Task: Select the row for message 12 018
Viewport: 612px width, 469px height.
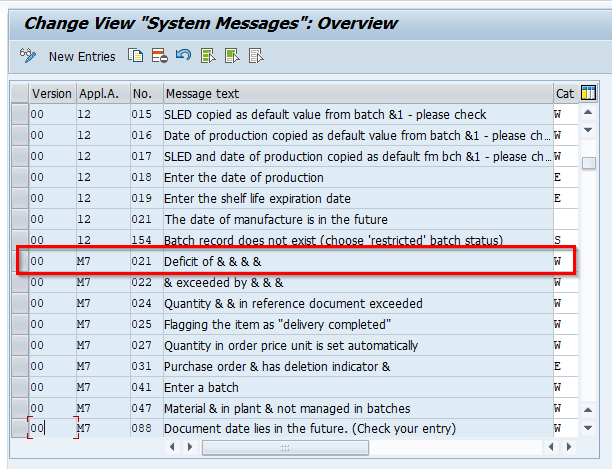Action: (20, 178)
